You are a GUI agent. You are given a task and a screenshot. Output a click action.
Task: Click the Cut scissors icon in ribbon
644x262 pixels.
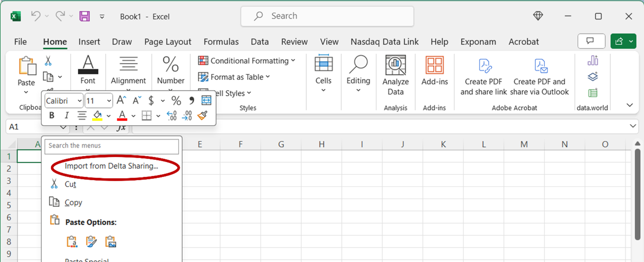click(x=48, y=61)
